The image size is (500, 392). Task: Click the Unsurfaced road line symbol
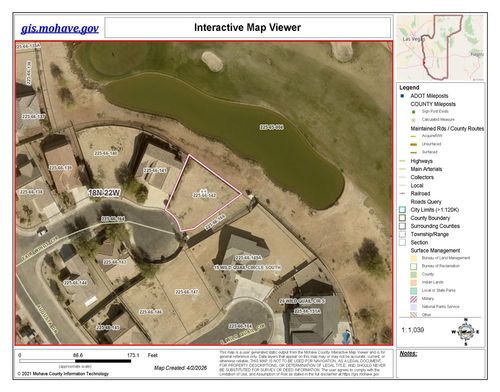[413, 144]
